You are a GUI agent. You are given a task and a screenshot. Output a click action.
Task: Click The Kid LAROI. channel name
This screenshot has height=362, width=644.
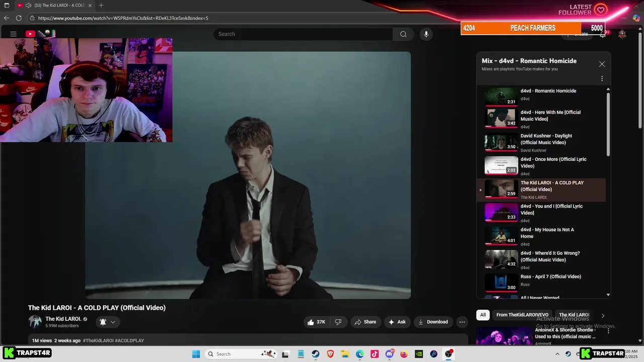coord(63,319)
